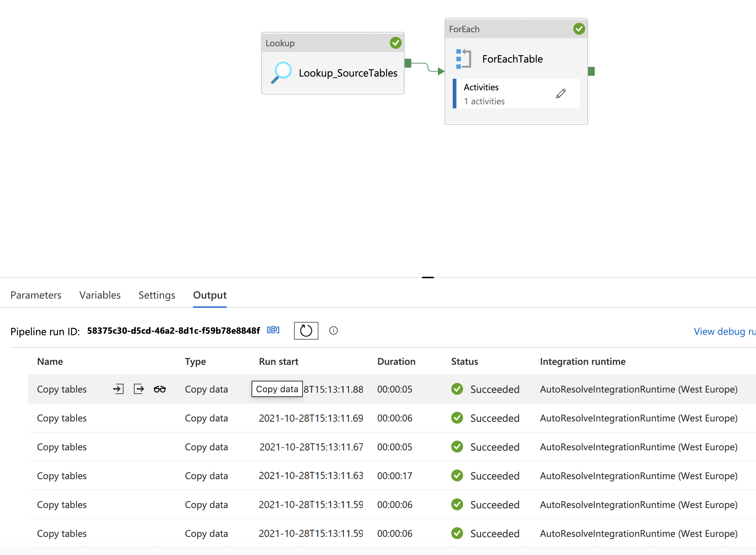
Task: Click the output arrow icon on first Copy tables row
Action: point(139,389)
